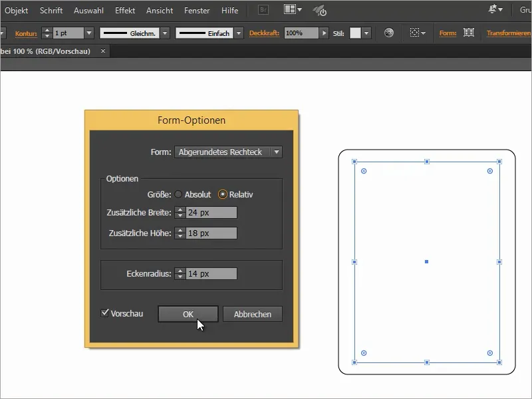Open the Schrift menu
The height and width of the screenshot is (399, 532).
(51, 11)
